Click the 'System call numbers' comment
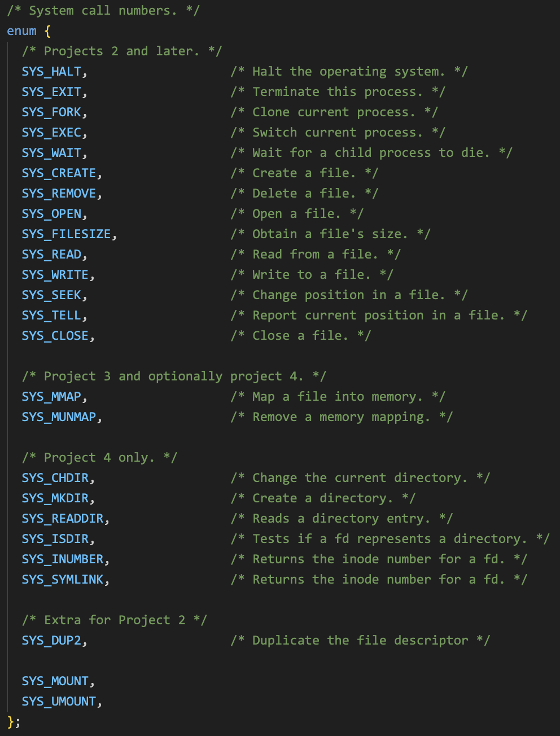 click(x=103, y=11)
